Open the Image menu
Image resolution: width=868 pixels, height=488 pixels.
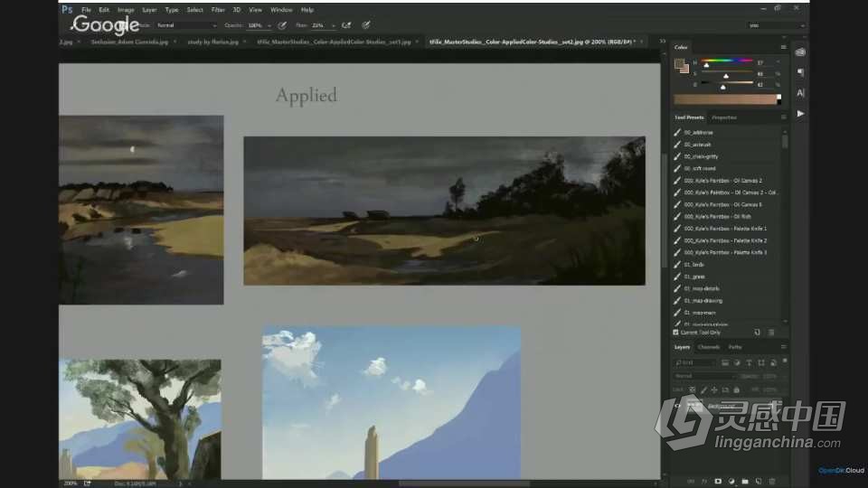pyautogui.click(x=126, y=10)
